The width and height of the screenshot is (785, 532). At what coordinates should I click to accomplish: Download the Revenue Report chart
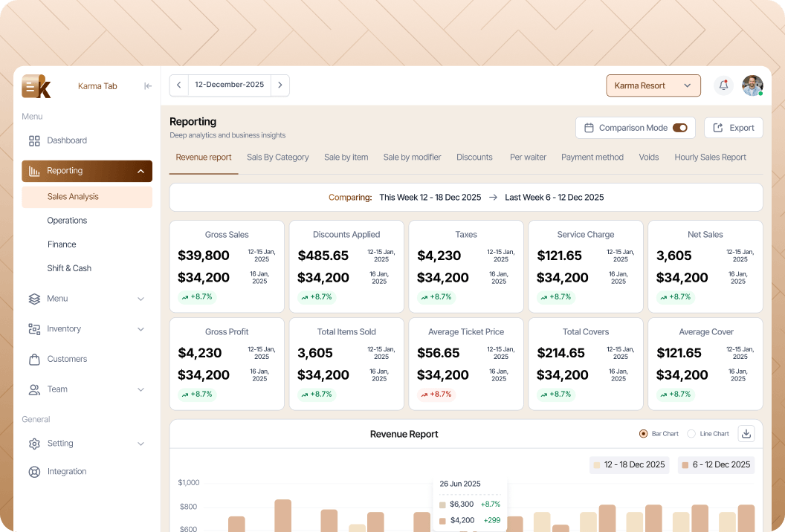[746, 434]
